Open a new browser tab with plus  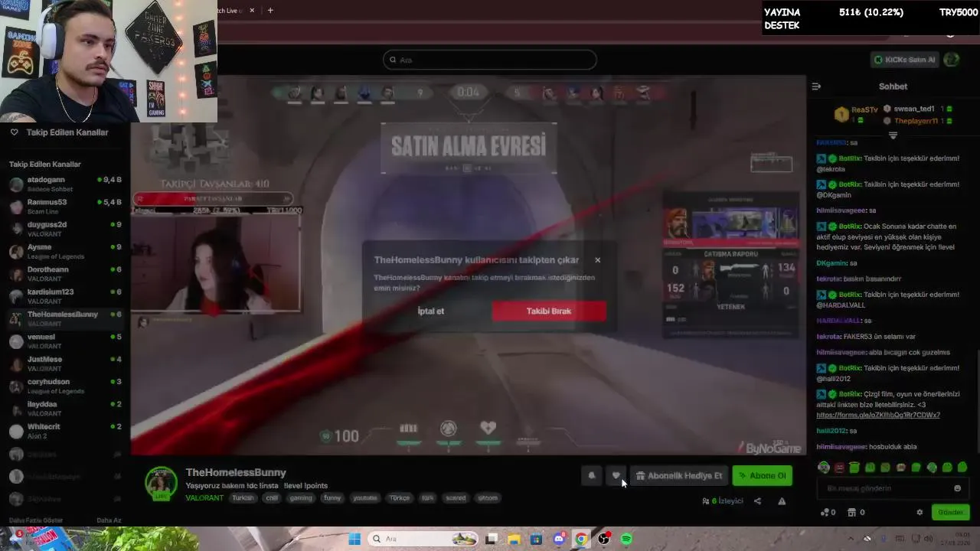point(270,10)
